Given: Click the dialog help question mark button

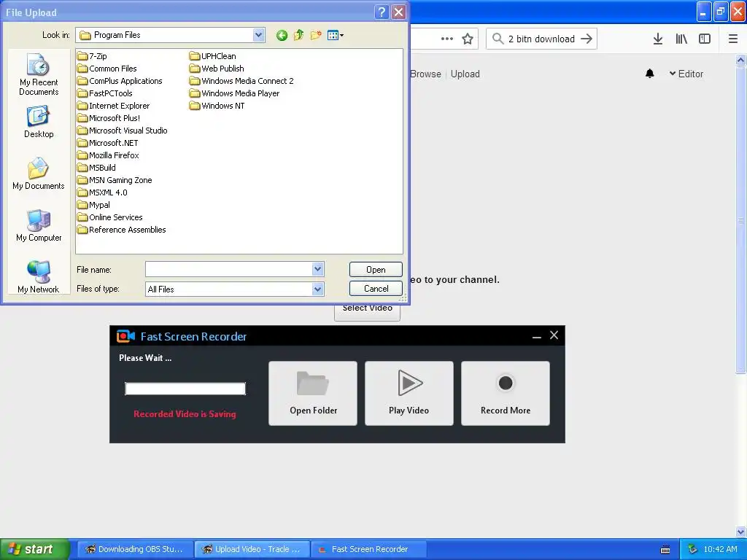Looking at the screenshot, I should pyautogui.click(x=382, y=12).
